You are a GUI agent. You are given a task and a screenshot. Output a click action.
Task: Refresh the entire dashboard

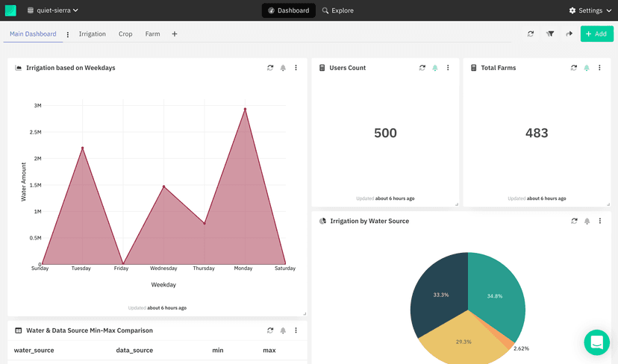point(531,34)
